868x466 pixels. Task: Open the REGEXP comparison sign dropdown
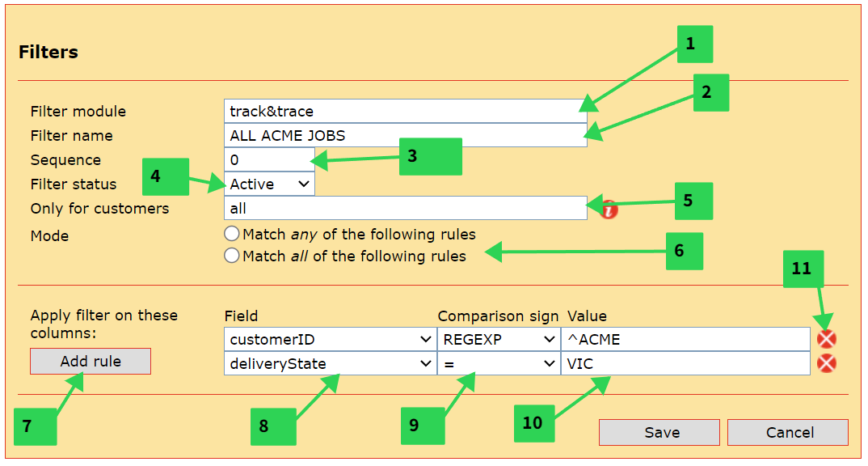497,340
